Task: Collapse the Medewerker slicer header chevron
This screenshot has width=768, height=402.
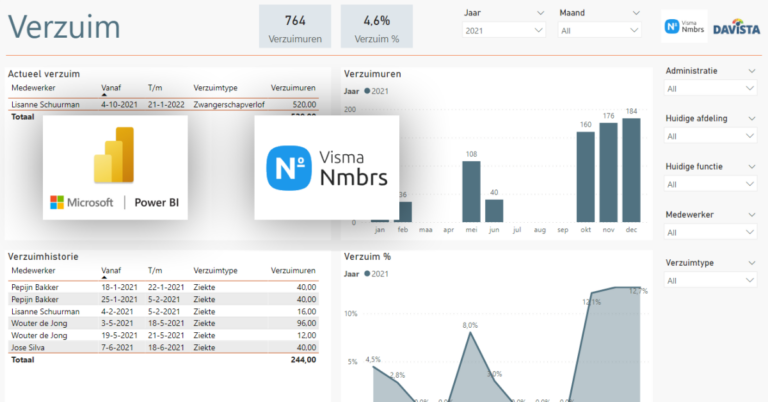Action: click(752, 214)
